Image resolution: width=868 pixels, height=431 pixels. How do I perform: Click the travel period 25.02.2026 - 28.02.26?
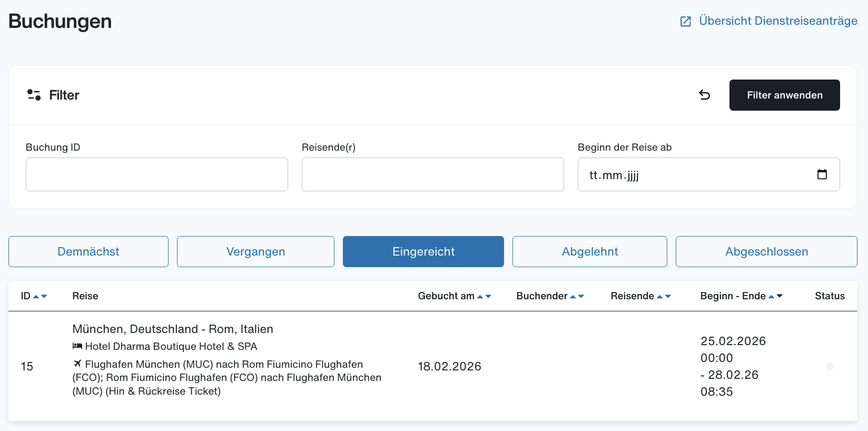tap(733, 366)
